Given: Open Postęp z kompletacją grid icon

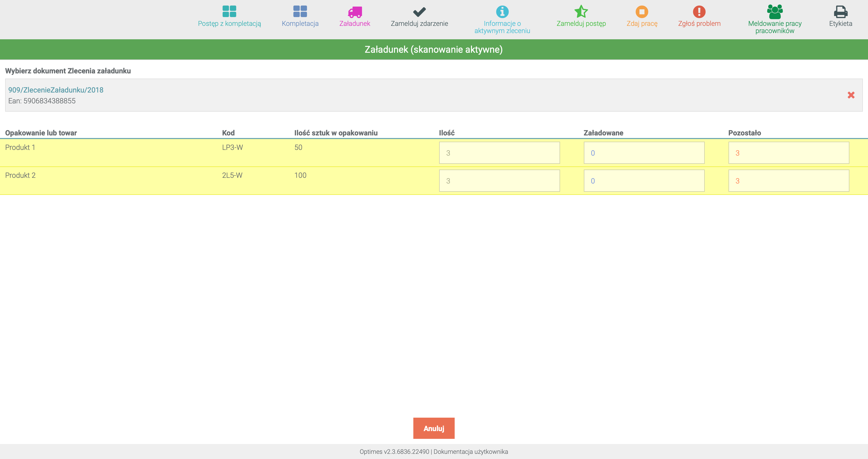Looking at the screenshot, I should (229, 11).
